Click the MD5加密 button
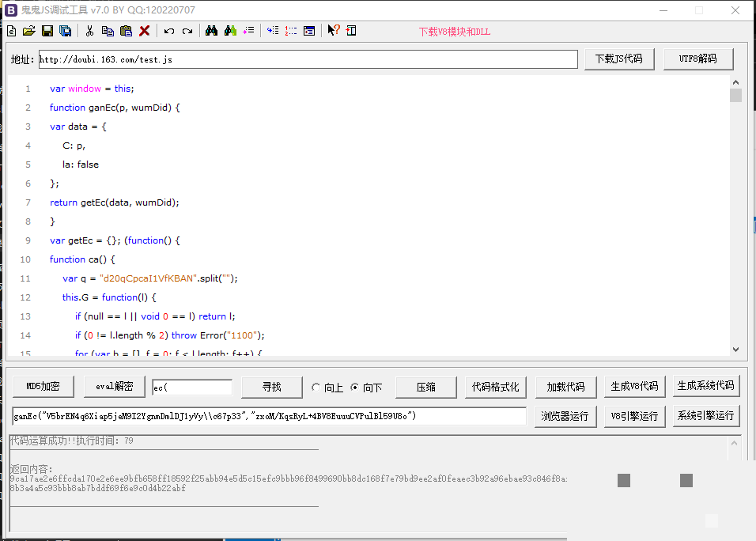 pos(43,387)
